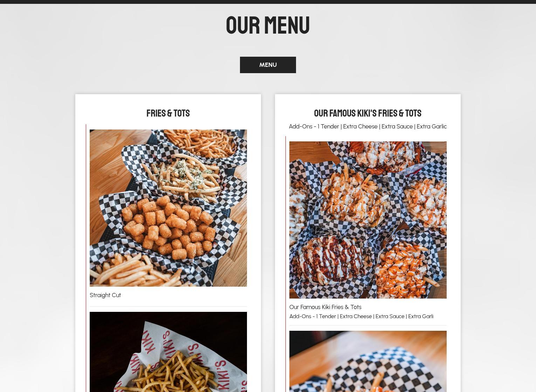Click the black MENU button
This screenshot has width=536, height=392.
coord(268,65)
